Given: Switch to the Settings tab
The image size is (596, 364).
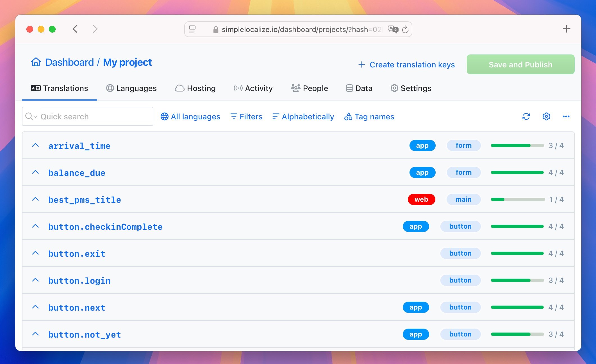Looking at the screenshot, I should [x=411, y=88].
